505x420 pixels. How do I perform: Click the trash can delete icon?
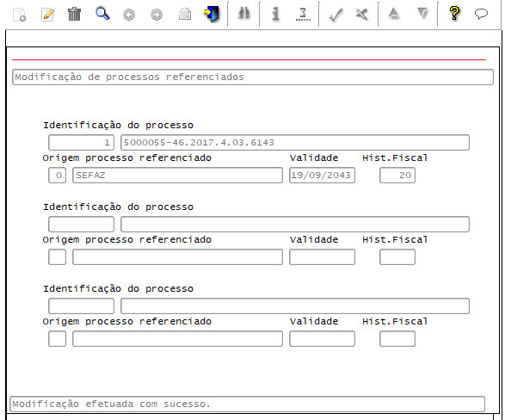pos(74,14)
